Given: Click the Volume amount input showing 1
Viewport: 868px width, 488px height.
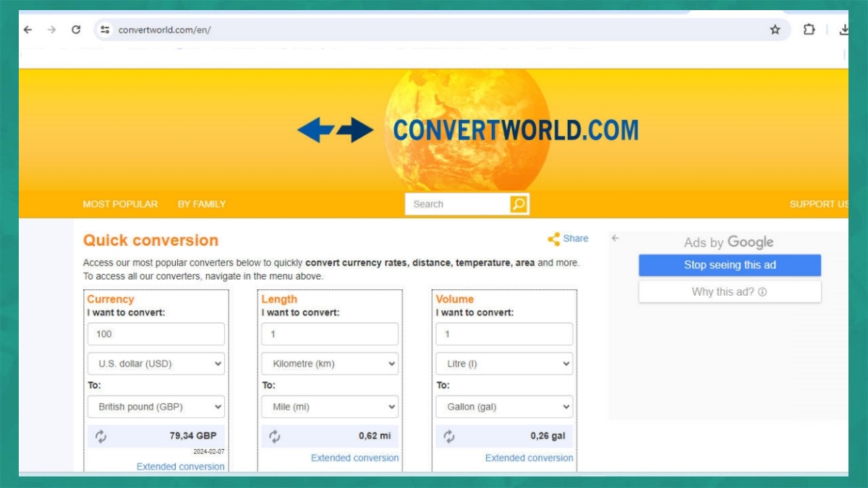Looking at the screenshot, I should pos(503,334).
